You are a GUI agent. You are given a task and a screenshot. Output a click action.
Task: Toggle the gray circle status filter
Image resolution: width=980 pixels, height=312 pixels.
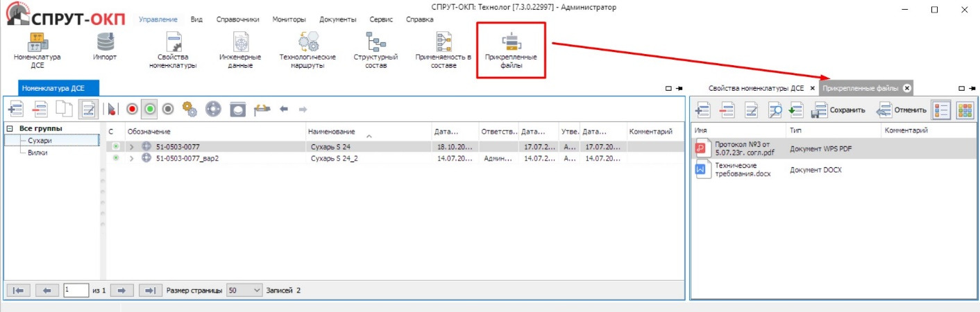(x=167, y=109)
